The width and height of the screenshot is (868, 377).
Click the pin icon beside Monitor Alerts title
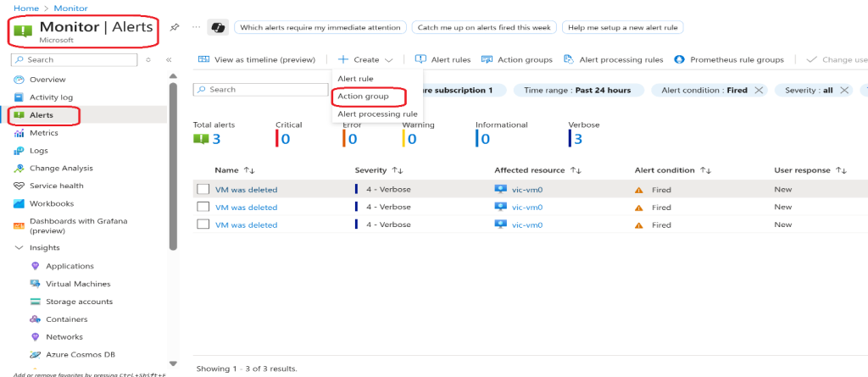click(x=175, y=27)
